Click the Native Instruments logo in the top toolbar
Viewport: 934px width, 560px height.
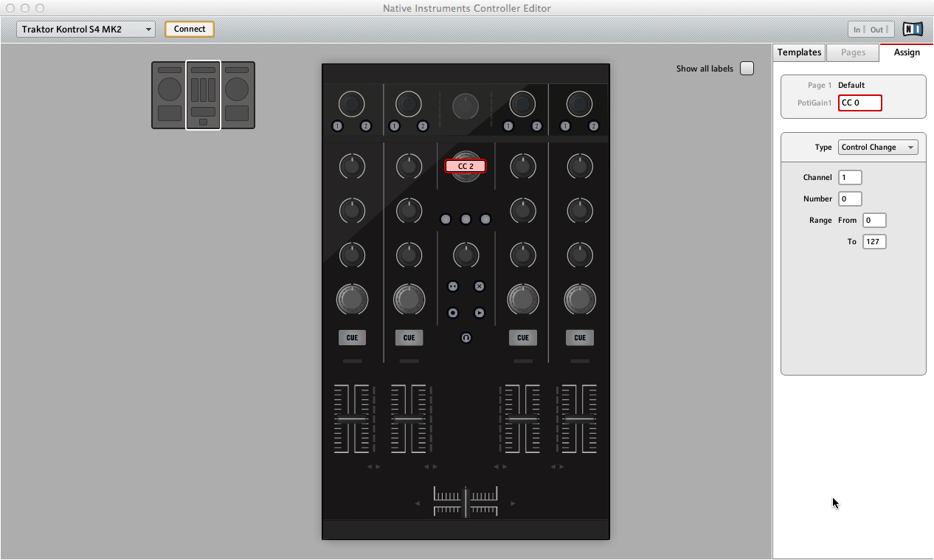(x=913, y=29)
